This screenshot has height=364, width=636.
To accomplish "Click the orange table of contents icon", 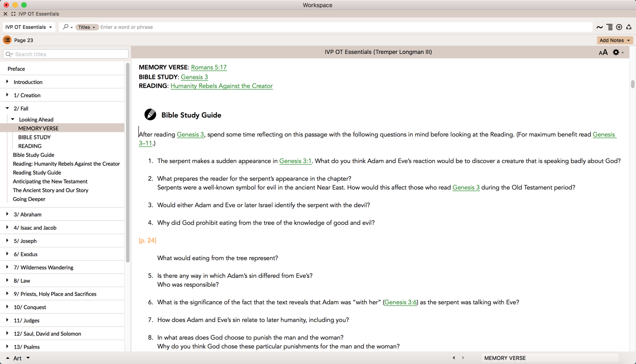I will tap(7, 40).
